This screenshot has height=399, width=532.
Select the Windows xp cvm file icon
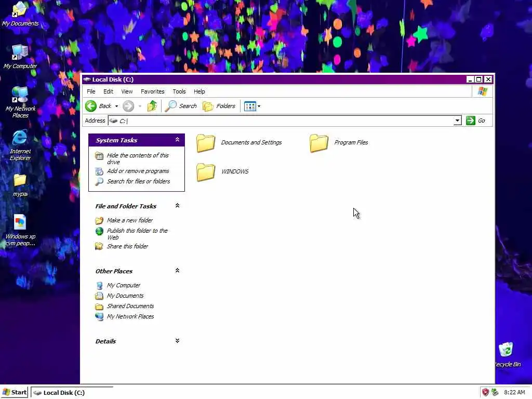[20, 222]
